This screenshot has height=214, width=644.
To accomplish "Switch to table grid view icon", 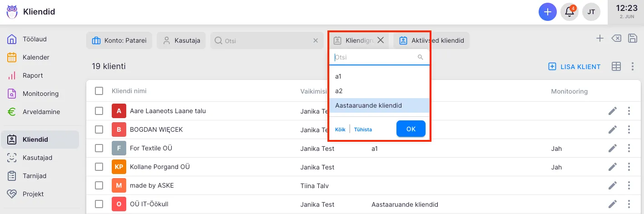I will [616, 67].
